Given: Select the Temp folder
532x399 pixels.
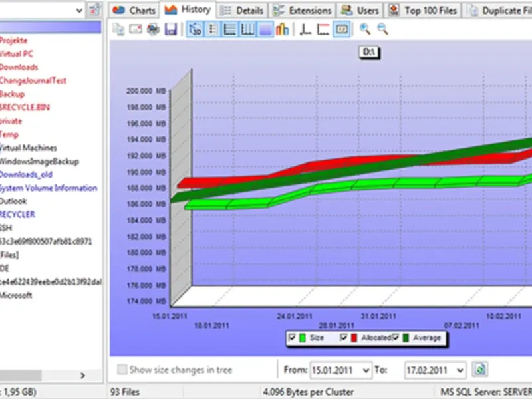Looking at the screenshot, I should click(x=9, y=134).
